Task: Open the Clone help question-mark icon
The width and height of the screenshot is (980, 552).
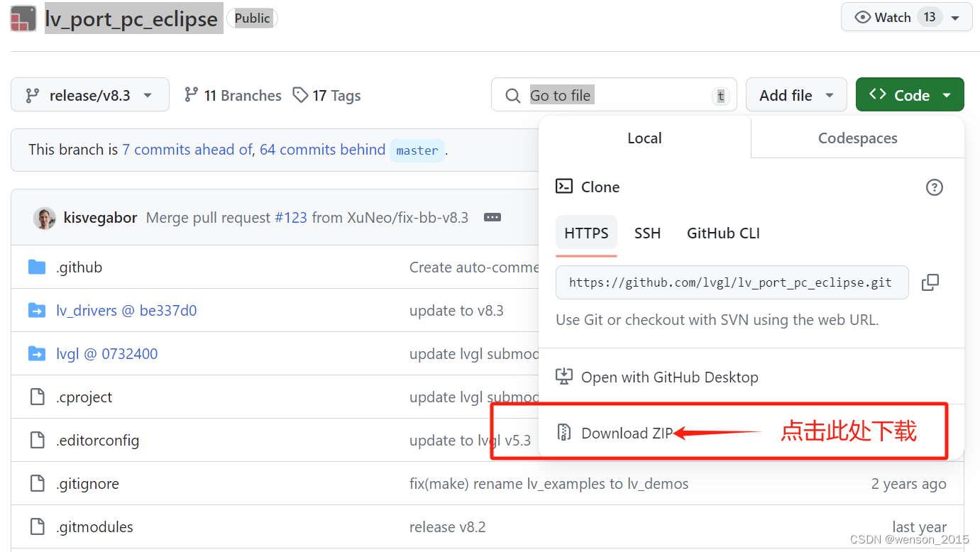Action: 935,187
